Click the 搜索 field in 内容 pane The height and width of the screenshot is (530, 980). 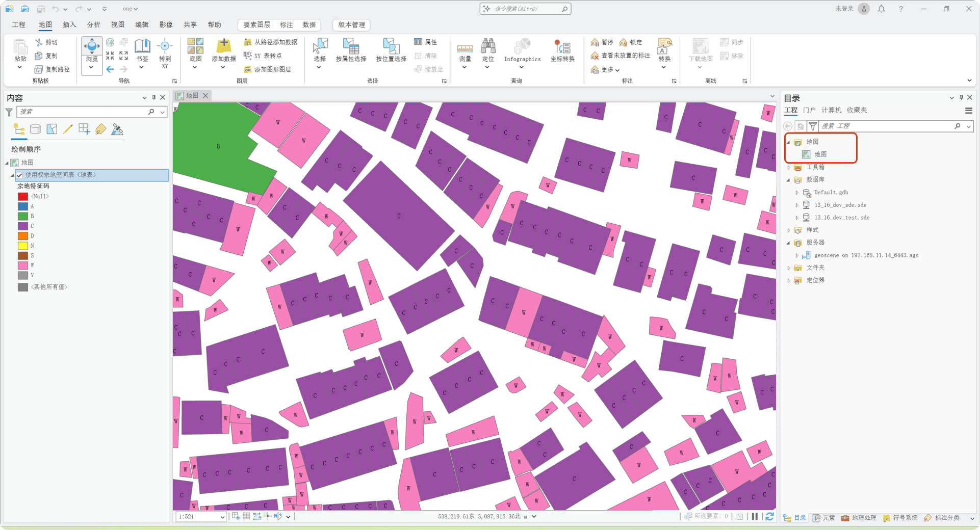82,112
